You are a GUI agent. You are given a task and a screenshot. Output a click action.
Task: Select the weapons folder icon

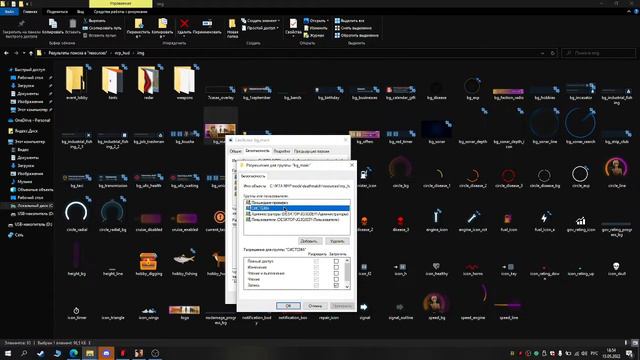click(x=184, y=80)
